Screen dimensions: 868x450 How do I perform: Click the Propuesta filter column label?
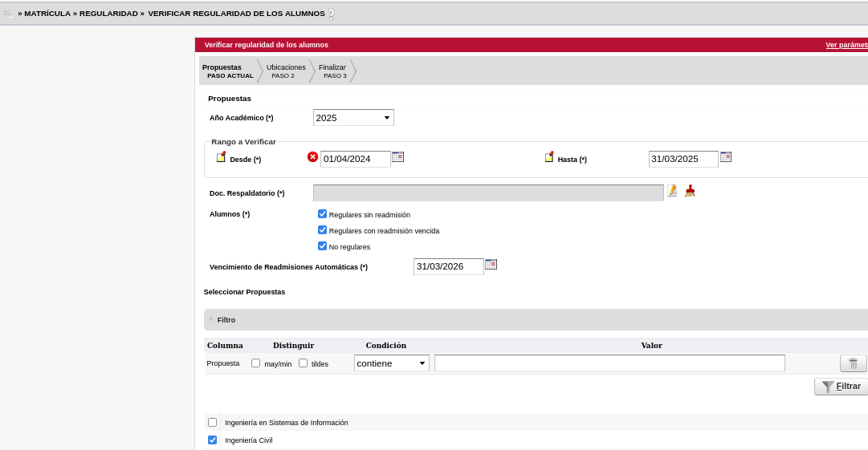223,363
